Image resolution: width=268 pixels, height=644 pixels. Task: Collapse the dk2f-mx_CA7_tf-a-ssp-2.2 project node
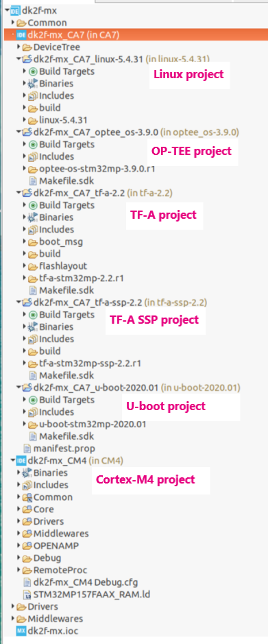tap(19, 302)
